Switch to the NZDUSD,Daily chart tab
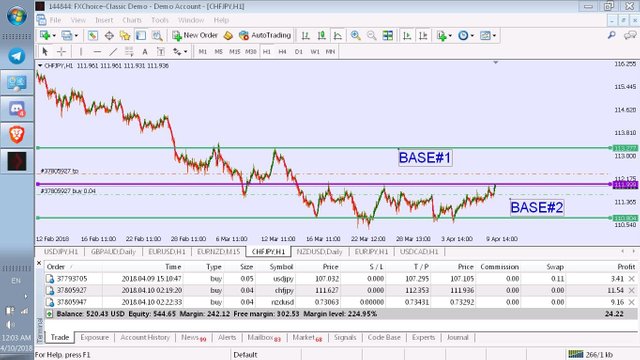The height and width of the screenshot is (360, 640). click(x=319, y=251)
